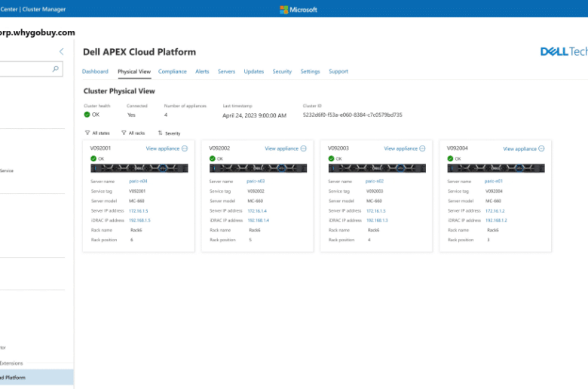Open the All racks filter
This screenshot has width=588, height=389.
[133, 133]
